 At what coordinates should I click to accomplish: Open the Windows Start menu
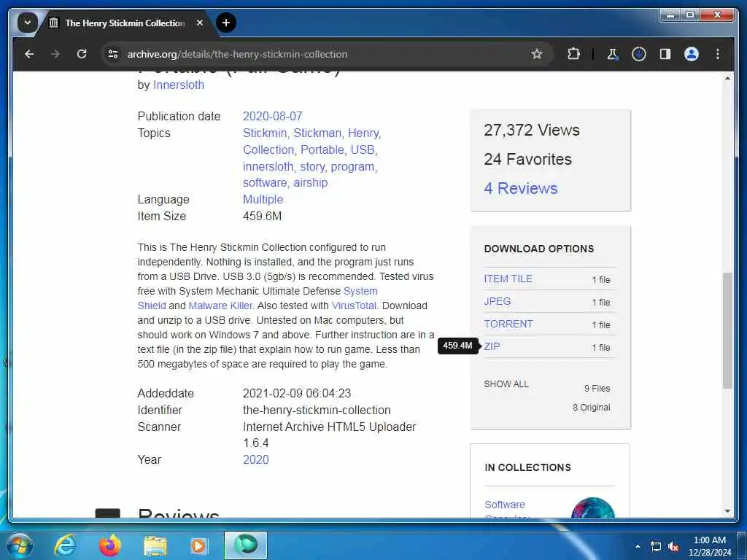pyautogui.click(x=20, y=545)
